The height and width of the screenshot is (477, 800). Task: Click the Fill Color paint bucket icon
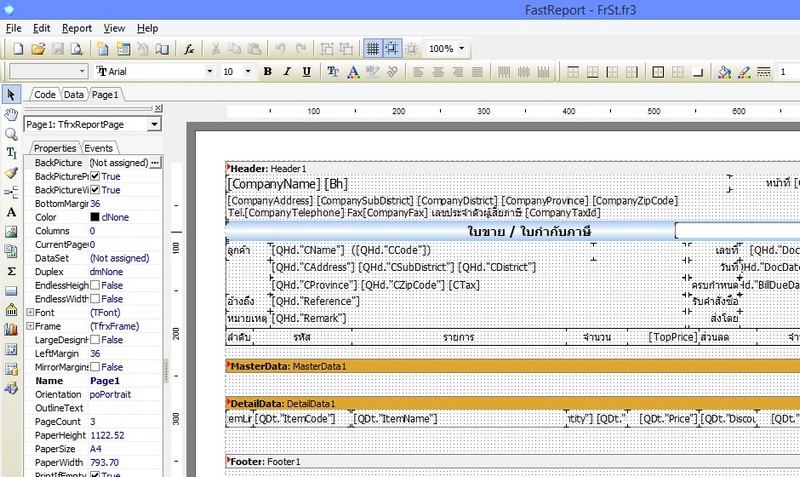[x=723, y=72]
